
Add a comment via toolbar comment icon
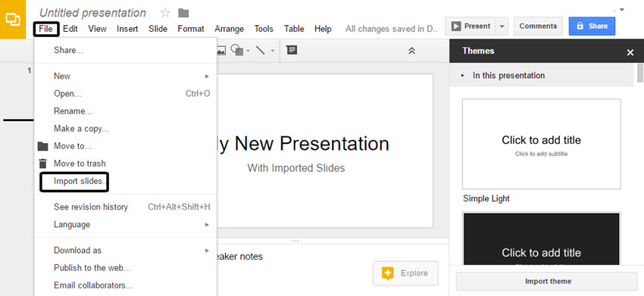pyautogui.click(x=292, y=50)
